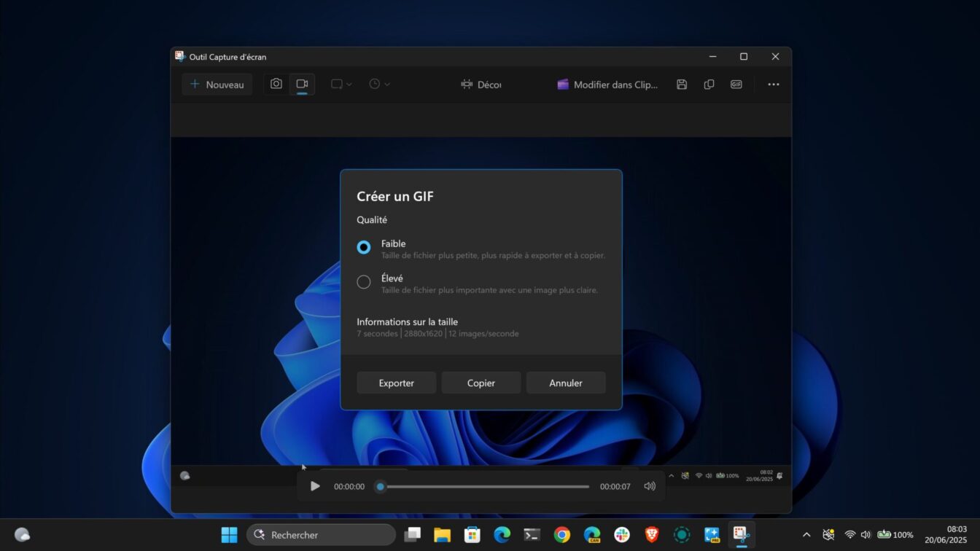Viewport: 980px width, 551px height.
Task: Click the volume speaker icon in player
Action: [x=650, y=486]
